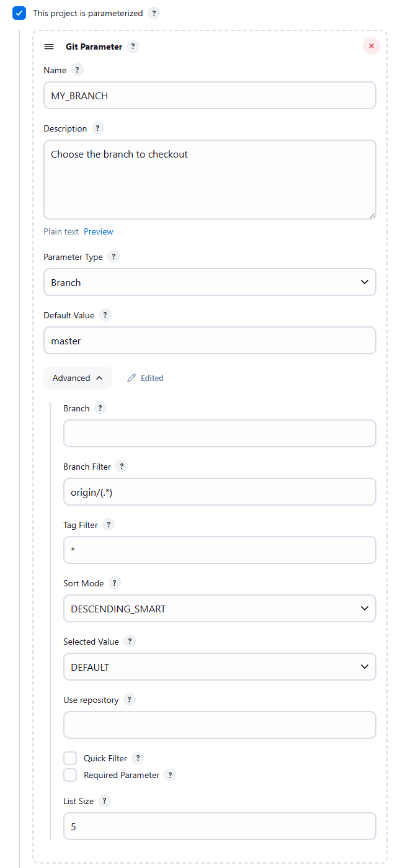Open help for 'This project is parameterized'
The image size is (400, 868).
(x=153, y=12)
